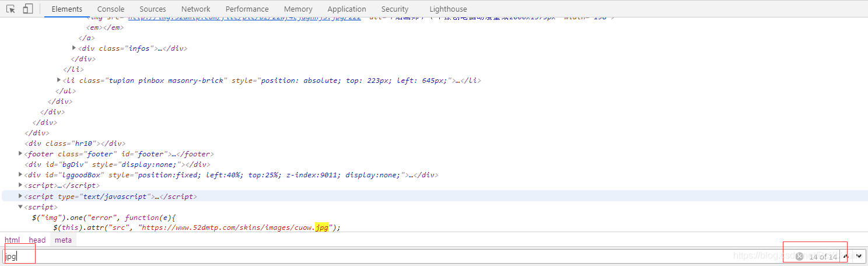Select the closing li tag line
Image resolution: width=868 pixels, height=266 pixels.
(73, 69)
